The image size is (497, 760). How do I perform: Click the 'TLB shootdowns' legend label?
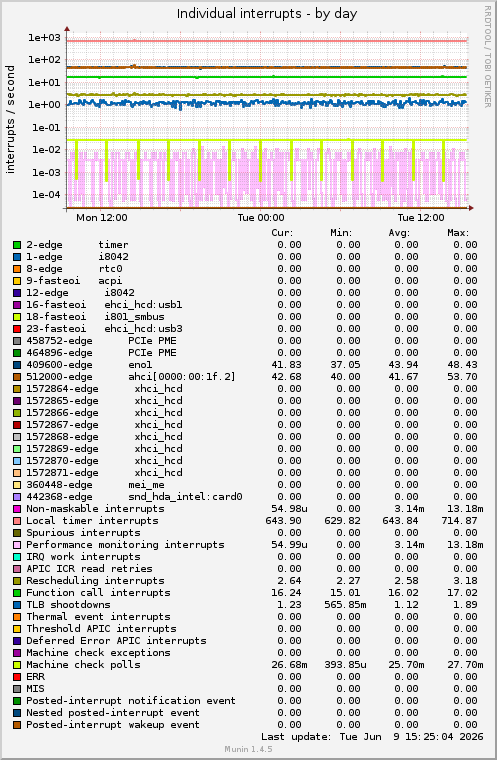pos(68,605)
